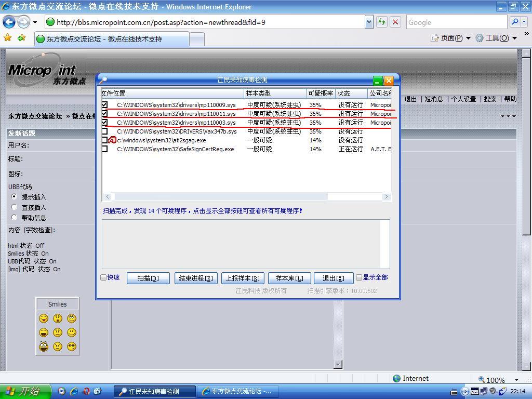Check the mp110009.sys row checkbox
Viewport: 532px width, 399px height.
105,105
